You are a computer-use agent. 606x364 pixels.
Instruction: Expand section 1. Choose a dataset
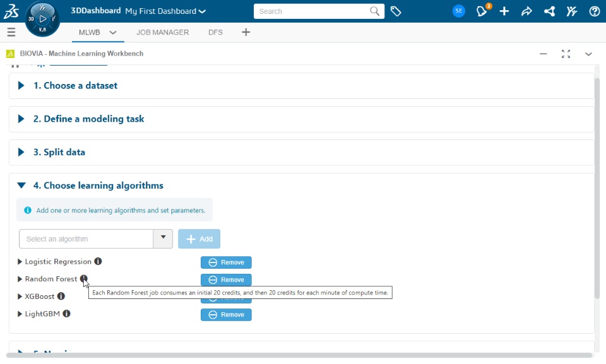pos(21,85)
